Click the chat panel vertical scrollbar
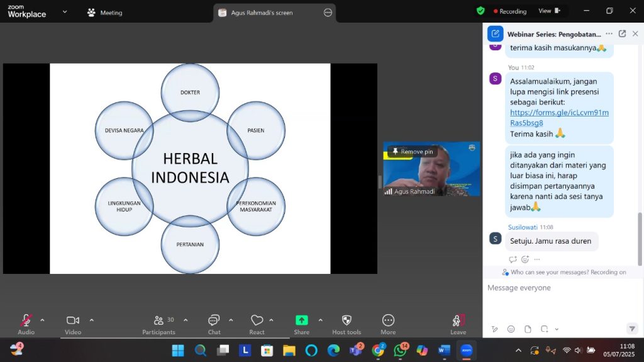 (x=641, y=233)
